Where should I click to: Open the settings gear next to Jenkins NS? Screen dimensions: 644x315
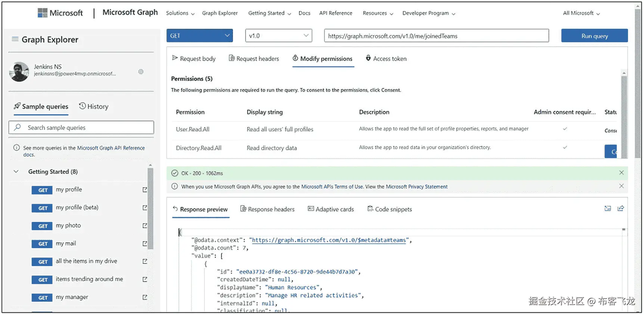pos(141,72)
